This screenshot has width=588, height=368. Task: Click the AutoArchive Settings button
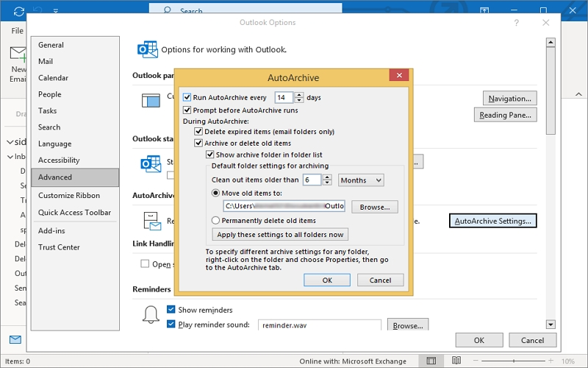[492, 221]
